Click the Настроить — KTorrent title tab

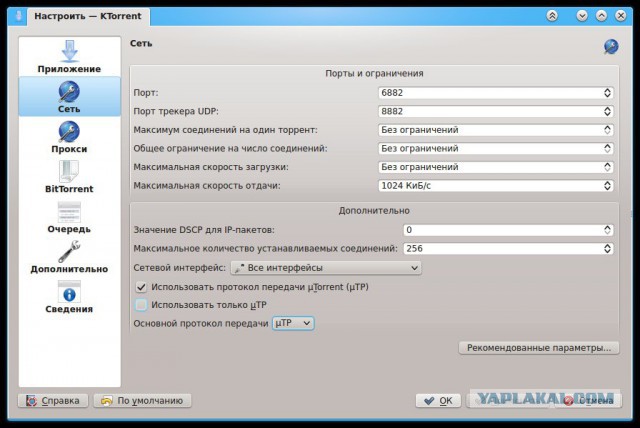88,16
